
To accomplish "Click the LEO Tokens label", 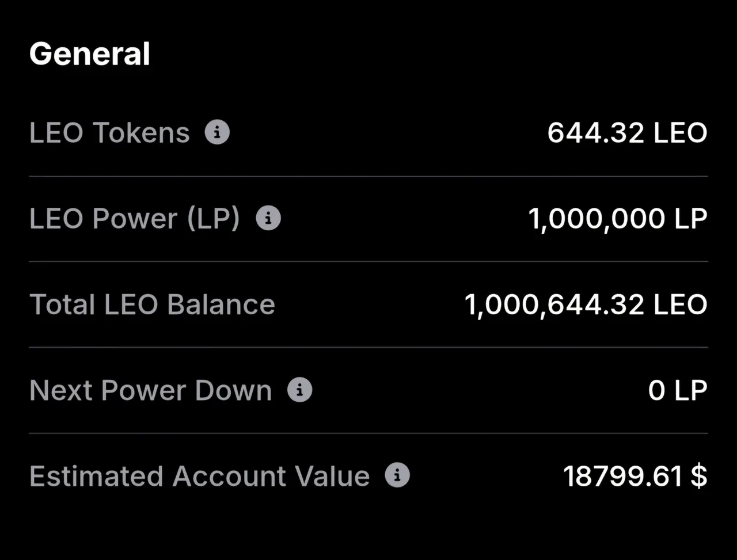I will (x=109, y=133).
